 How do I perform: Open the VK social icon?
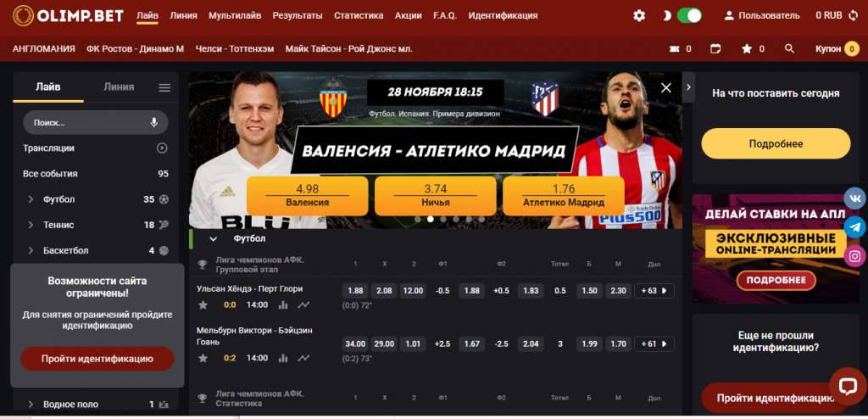tap(855, 198)
